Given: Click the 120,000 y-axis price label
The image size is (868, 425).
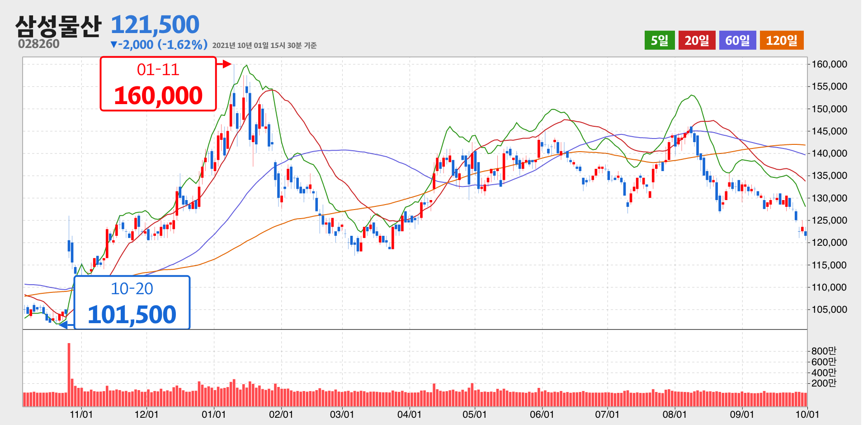Looking at the screenshot, I should 829,243.
